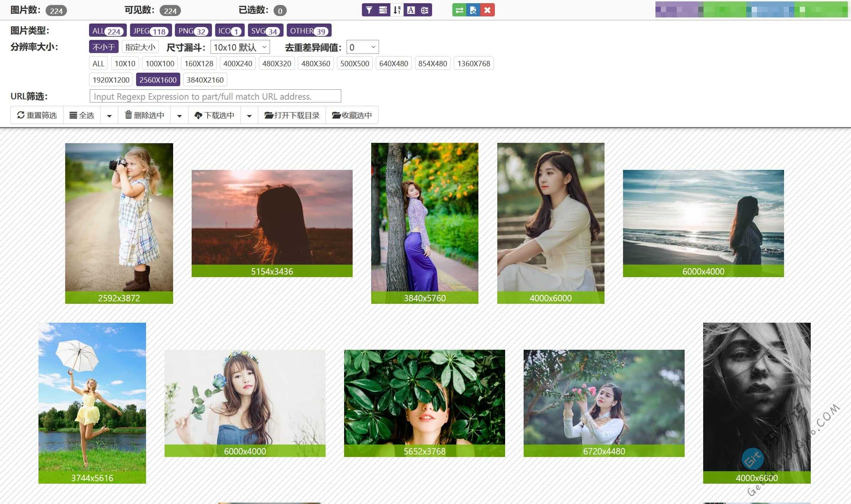Open the 去重差异阈值 dropdown
This screenshot has height=504, width=851.
[x=362, y=47]
